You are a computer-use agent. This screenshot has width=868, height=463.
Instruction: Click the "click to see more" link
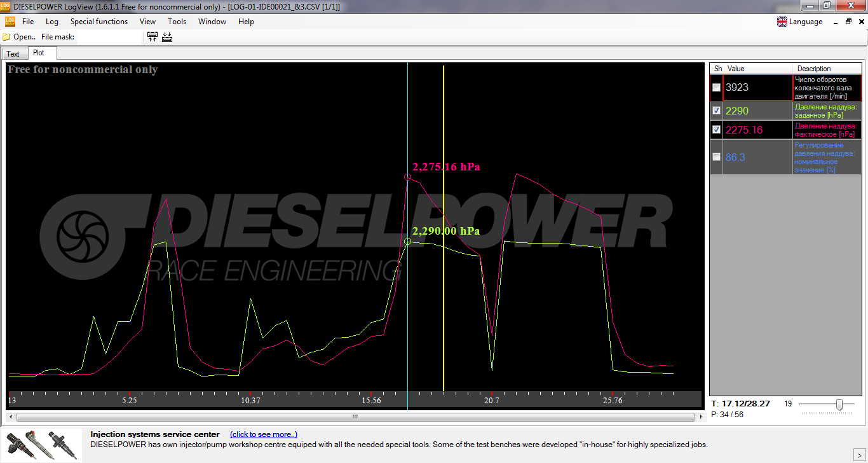click(x=263, y=434)
